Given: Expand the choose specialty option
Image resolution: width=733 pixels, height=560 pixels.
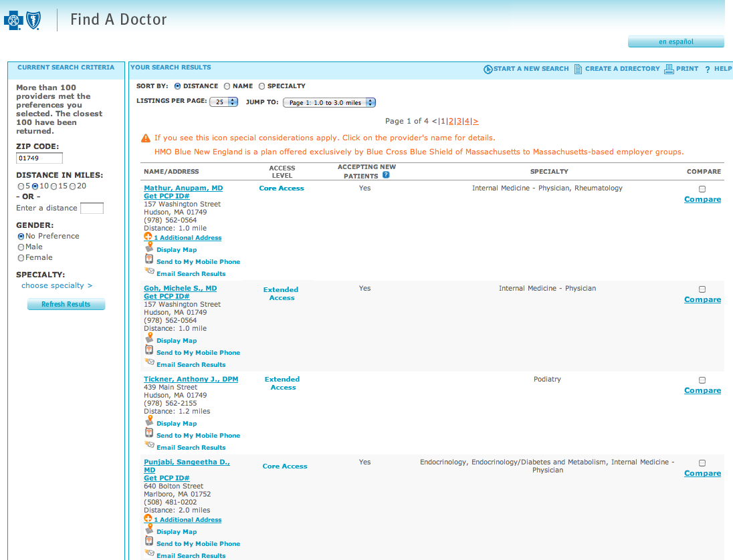Looking at the screenshot, I should point(57,285).
